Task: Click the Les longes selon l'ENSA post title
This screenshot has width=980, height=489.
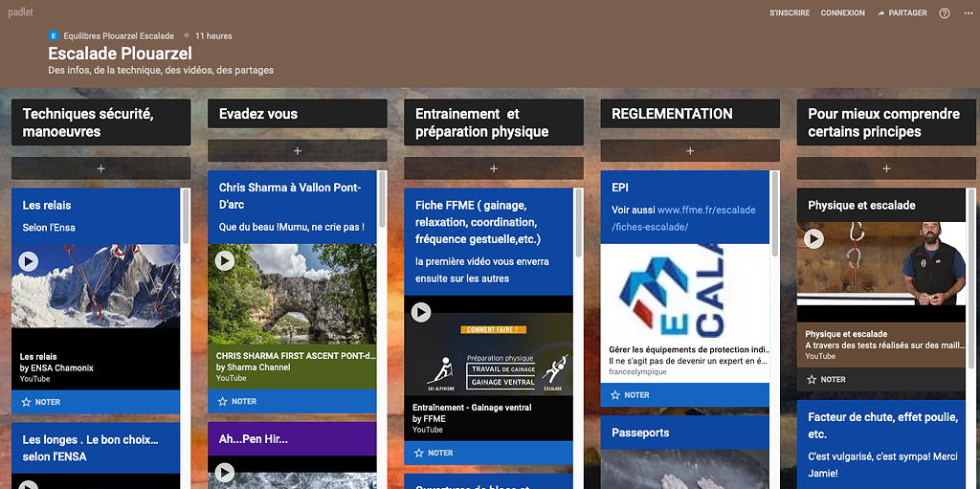Action: click(91, 449)
